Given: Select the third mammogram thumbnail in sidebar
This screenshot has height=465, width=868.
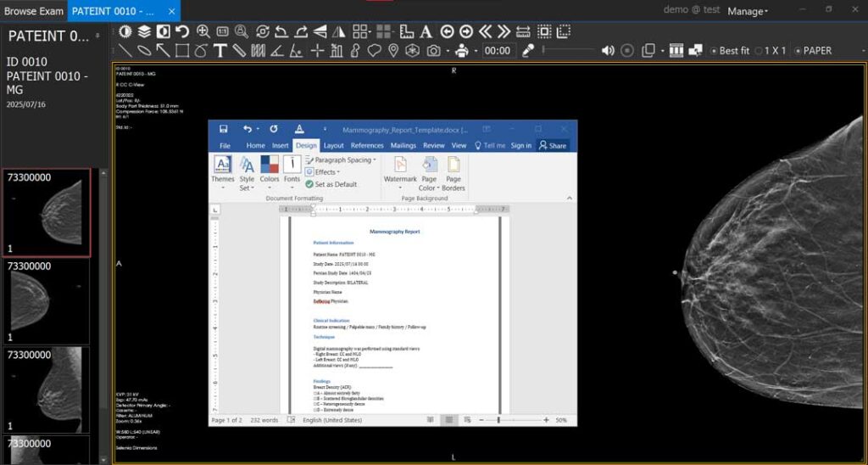Looking at the screenshot, I should pos(47,389).
